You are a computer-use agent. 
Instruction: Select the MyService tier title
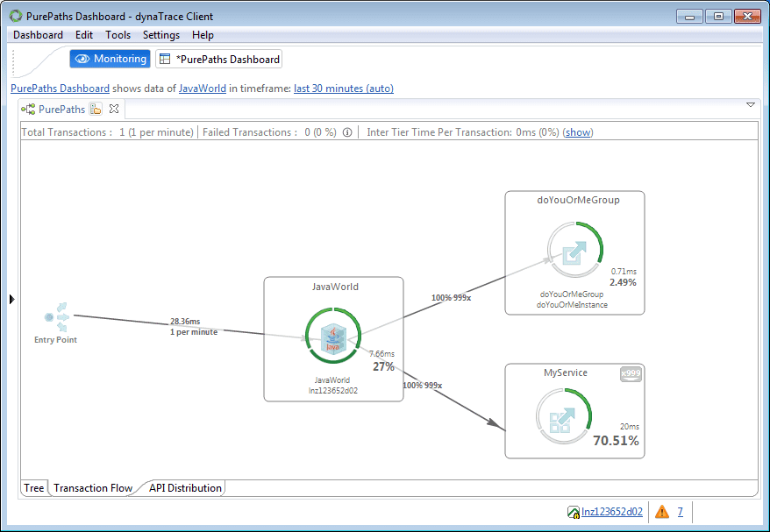566,372
